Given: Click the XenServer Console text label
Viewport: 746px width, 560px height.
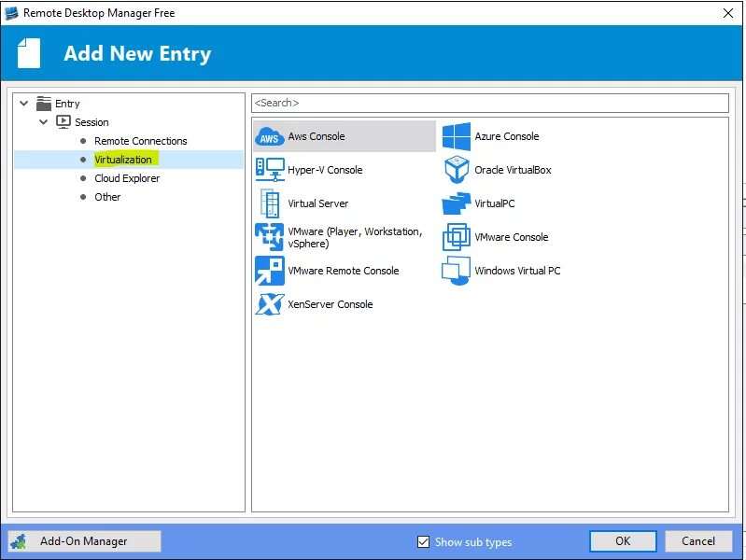Looking at the screenshot, I should tap(331, 304).
